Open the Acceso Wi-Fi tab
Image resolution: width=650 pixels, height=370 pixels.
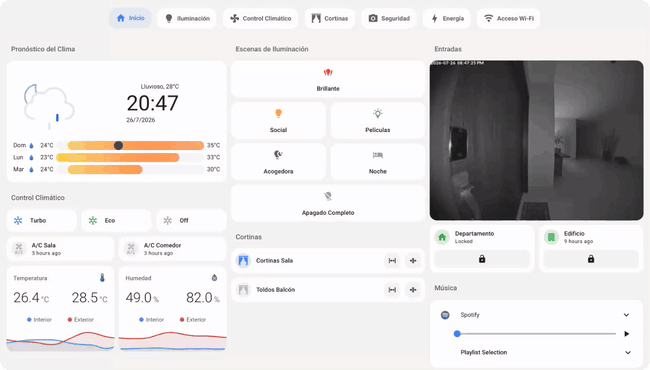coord(509,18)
